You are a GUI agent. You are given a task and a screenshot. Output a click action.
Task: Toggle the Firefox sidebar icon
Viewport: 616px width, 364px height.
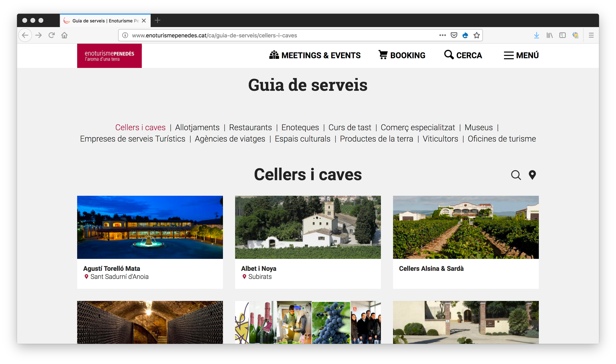tap(562, 35)
